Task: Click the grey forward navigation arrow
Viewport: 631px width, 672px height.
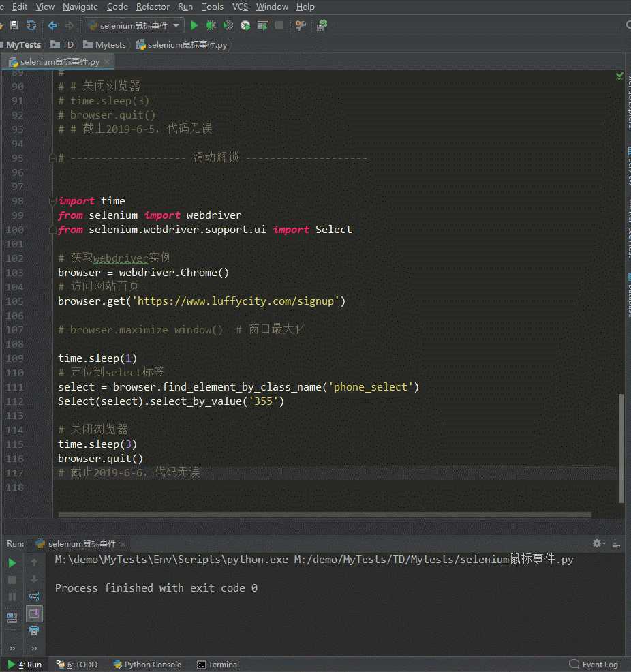Action: pyautogui.click(x=70, y=26)
